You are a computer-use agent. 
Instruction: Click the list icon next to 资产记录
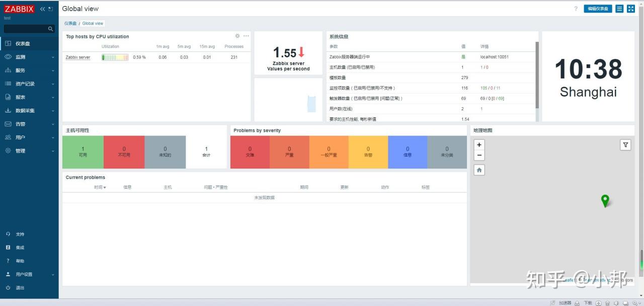pyautogui.click(x=8, y=84)
